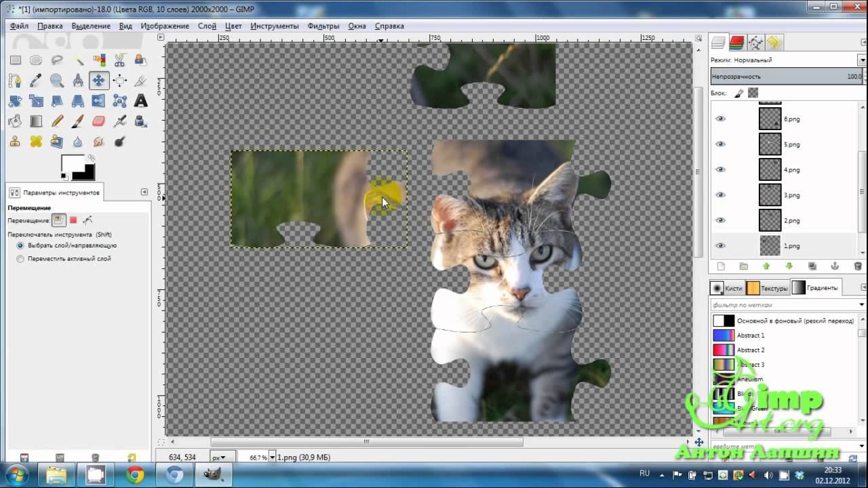
Task: Toggle move selection mode red square
Action: pyautogui.click(x=73, y=220)
